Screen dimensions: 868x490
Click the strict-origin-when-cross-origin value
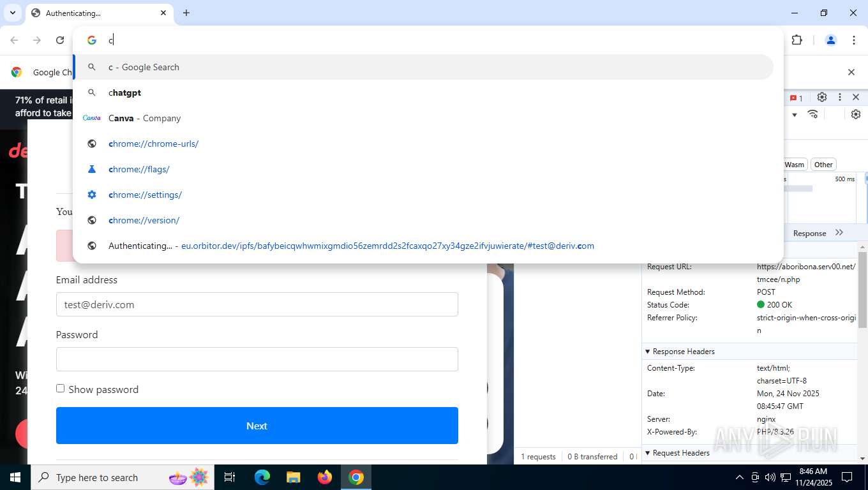[806, 324]
